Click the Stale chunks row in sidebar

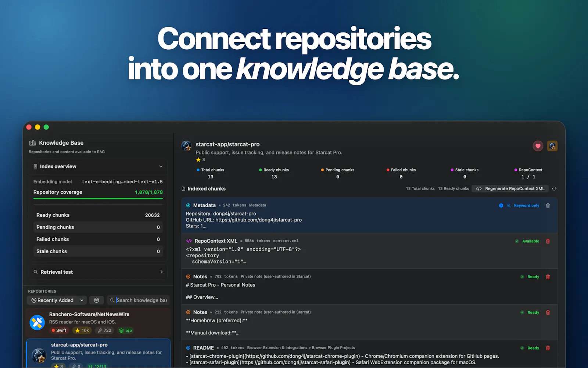(x=98, y=251)
